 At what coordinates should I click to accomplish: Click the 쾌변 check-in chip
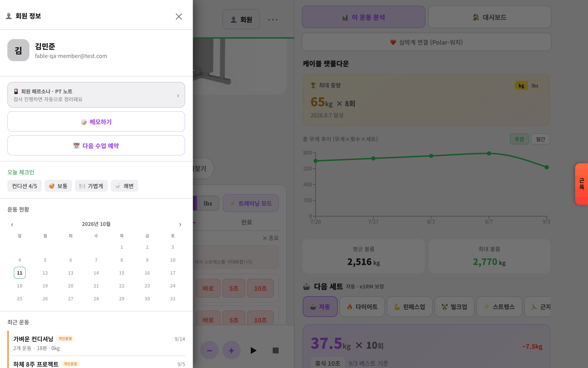click(124, 186)
